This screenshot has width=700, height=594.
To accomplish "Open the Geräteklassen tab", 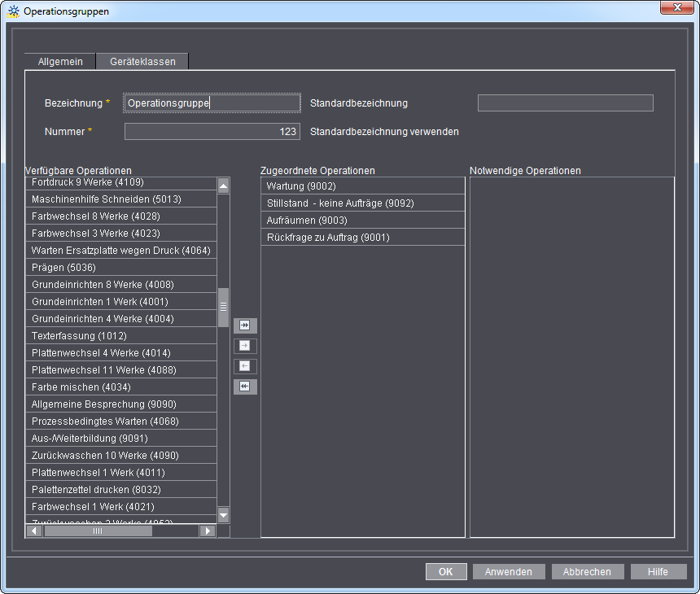I will click(142, 60).
